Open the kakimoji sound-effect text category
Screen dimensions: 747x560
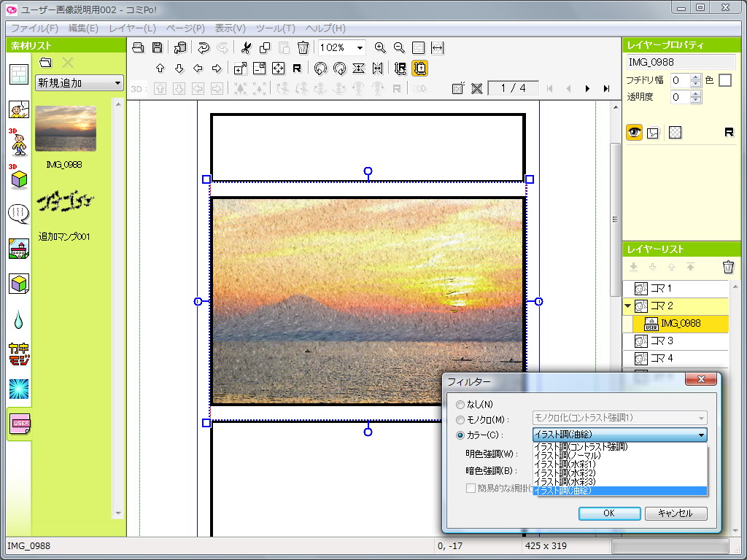pyautogui.click(x=19, y=354)
